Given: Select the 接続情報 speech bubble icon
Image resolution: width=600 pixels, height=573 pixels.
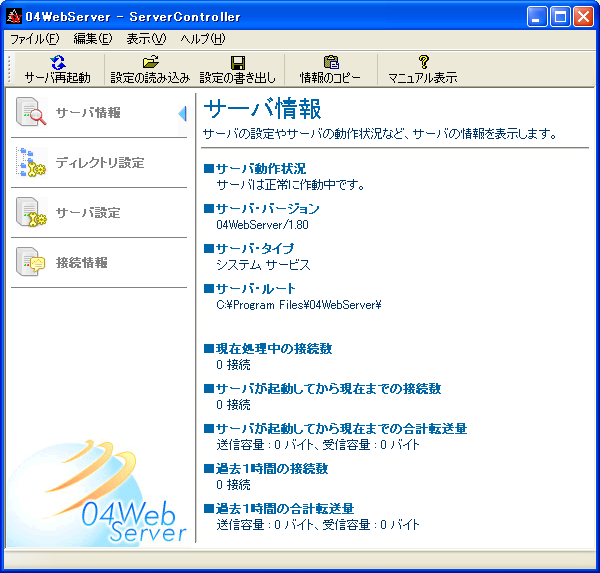Looking at the screenshot, I should tap(31, 262).
